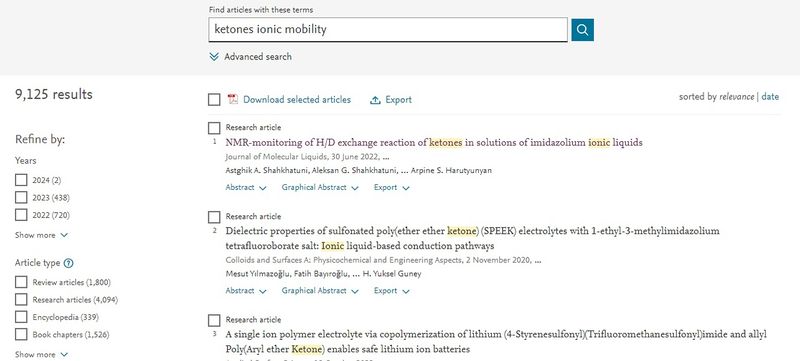Expand Abstract of NMR-monitoring article
This screenshot has height=361, width=800.
point(246,188)
